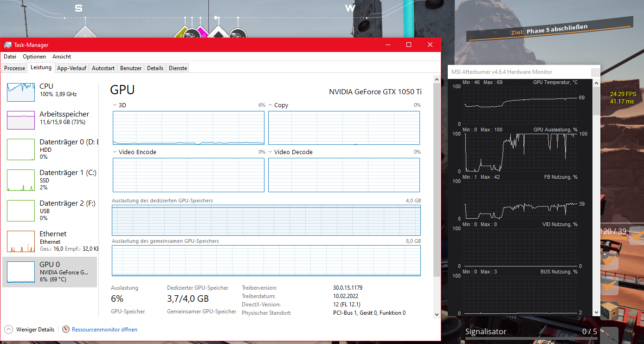Open the Optionen menu

click(x=34, y=56)
